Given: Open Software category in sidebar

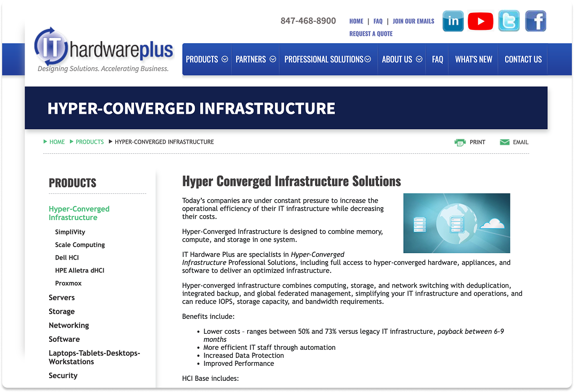Looking at the screenshot, I should pos(64,339).
